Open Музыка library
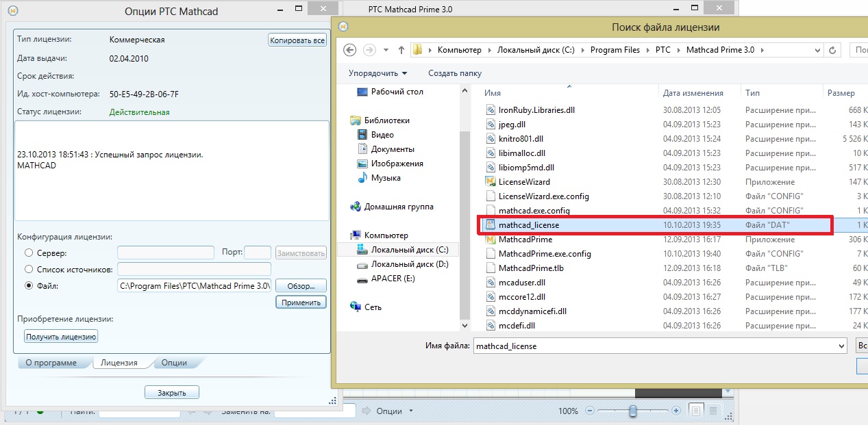The image size is (868, 425). click(386, 178)
